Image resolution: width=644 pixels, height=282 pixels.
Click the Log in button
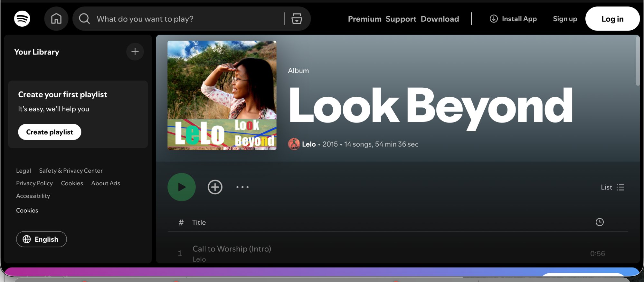click(x=612, y=19)
